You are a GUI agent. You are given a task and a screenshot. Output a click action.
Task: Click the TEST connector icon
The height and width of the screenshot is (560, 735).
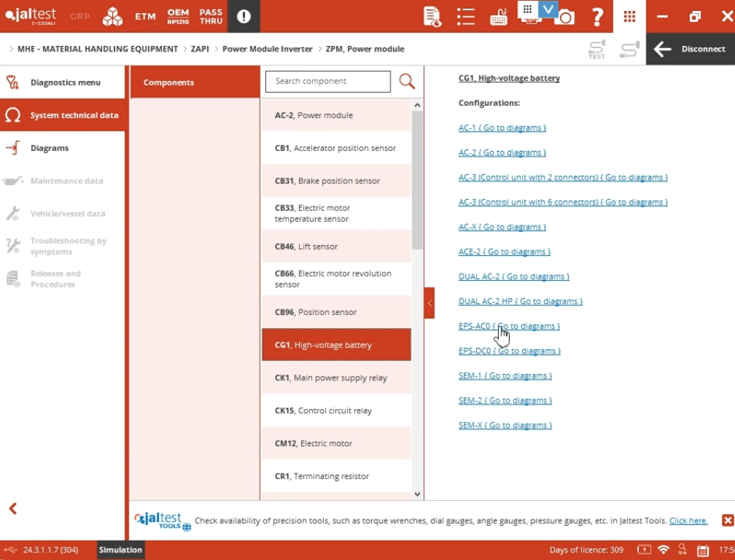(596, 49)
